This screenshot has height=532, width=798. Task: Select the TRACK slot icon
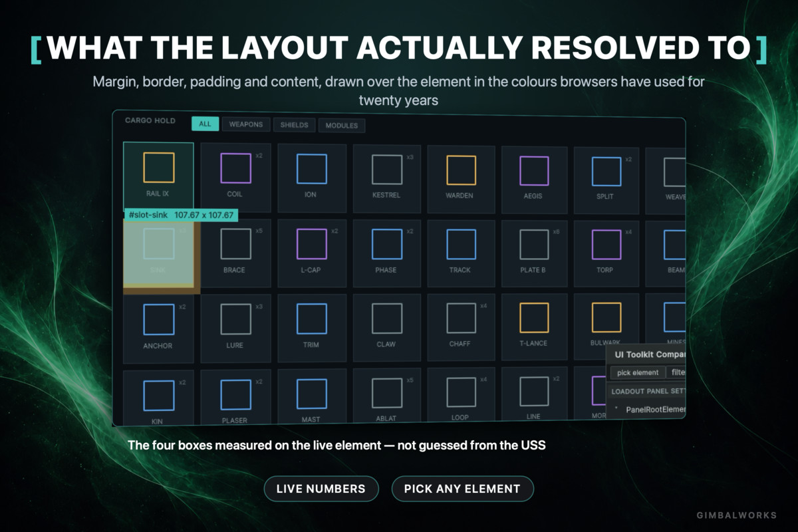pyautogui.click(x=462, y=244)
